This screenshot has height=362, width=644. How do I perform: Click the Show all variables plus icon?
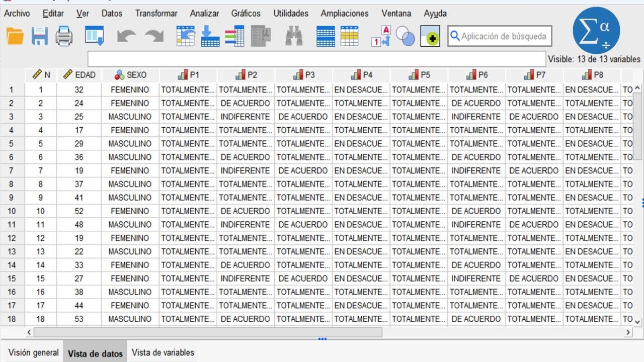click(430, 36)
